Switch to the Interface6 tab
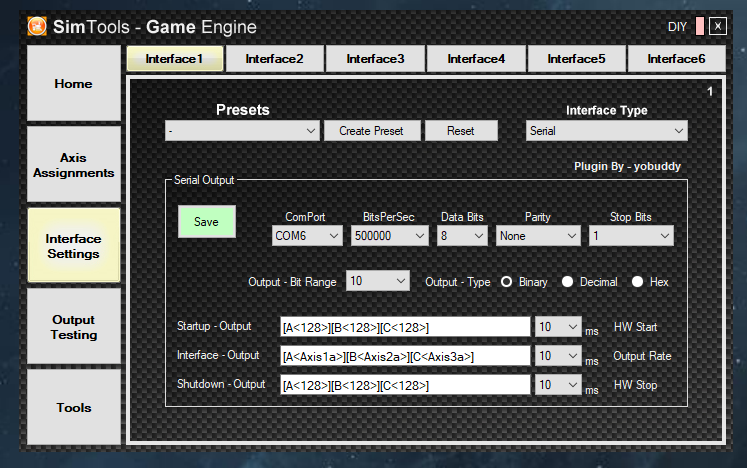This screenshot has height=468, width=747. point(676,59)
